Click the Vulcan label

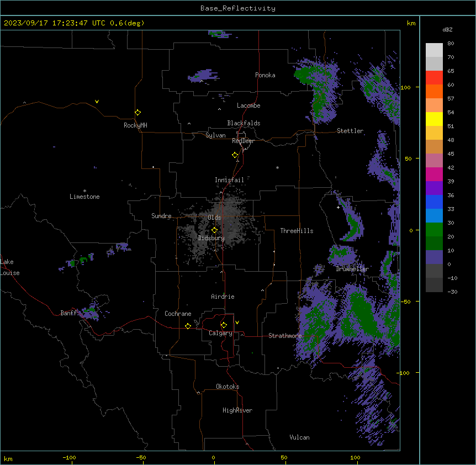point(299,437)
